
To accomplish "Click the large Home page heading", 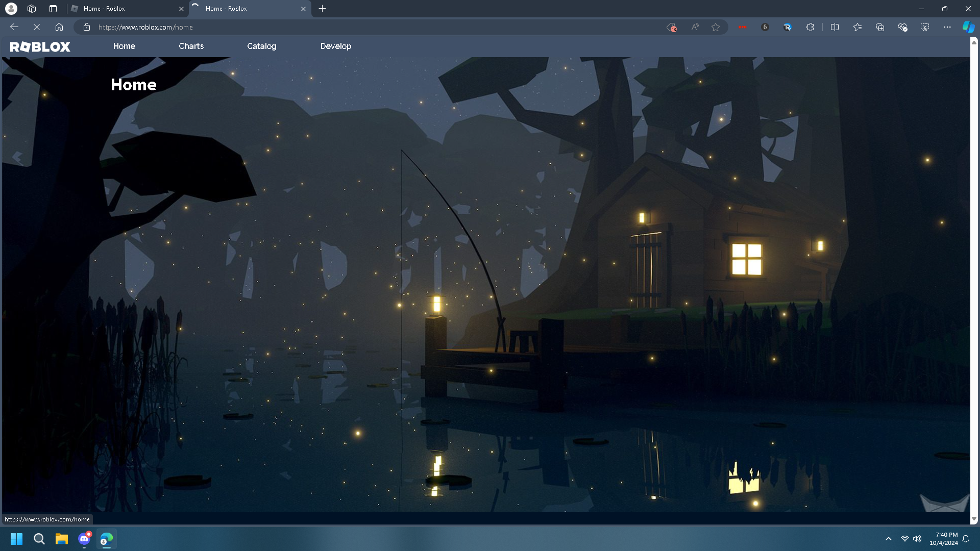I will [134, 85].
